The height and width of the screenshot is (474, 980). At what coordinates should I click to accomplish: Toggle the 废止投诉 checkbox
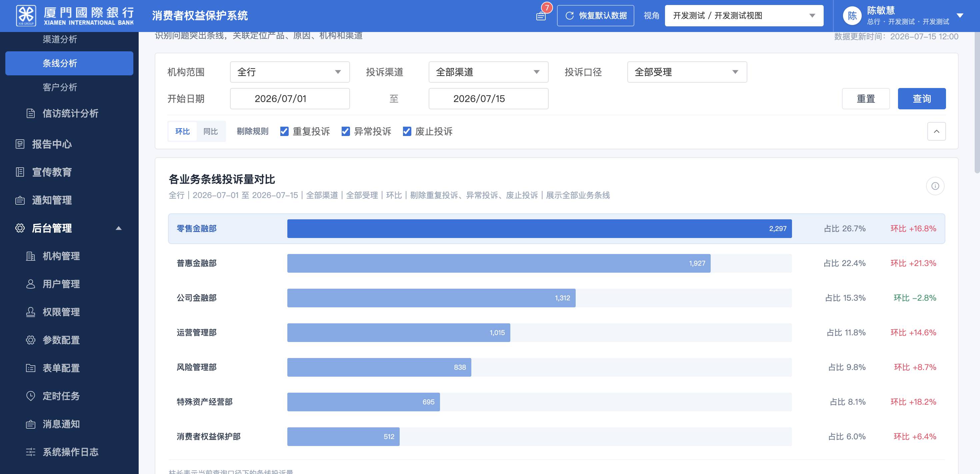pos(407,131)
